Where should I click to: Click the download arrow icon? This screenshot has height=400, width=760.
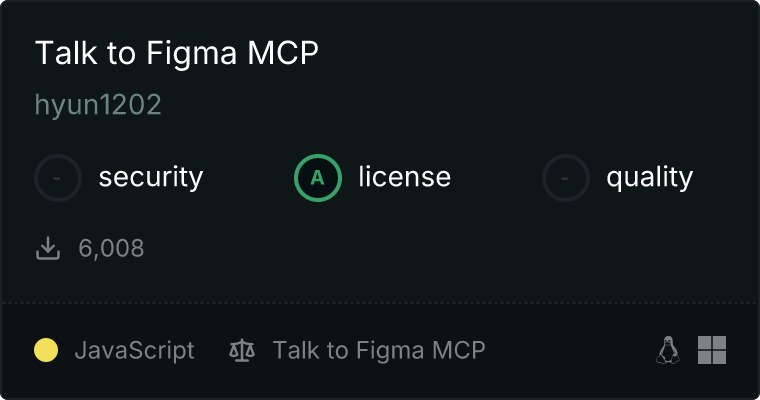click(48, 248)
